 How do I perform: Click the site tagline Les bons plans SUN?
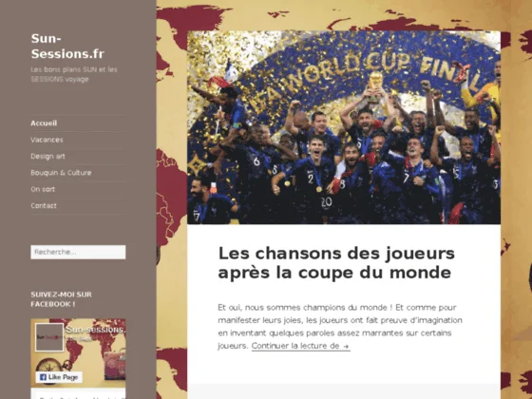click(74, 74)
